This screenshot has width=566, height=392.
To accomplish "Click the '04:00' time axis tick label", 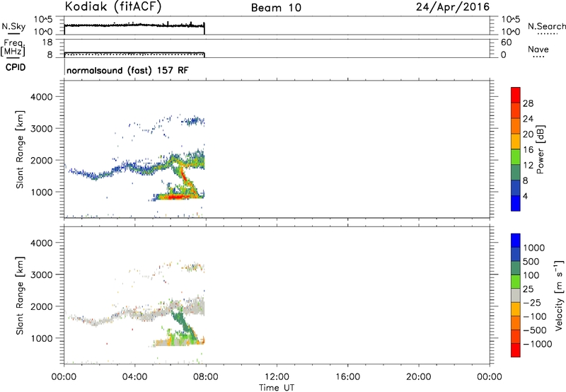I will (135, 377).
